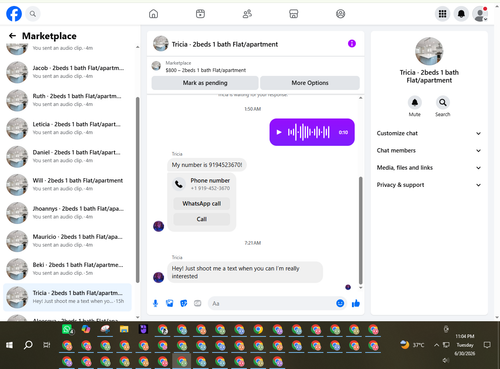Click the More Options button
The height and width of the screenshot is (369, 500).
point(310,83)
